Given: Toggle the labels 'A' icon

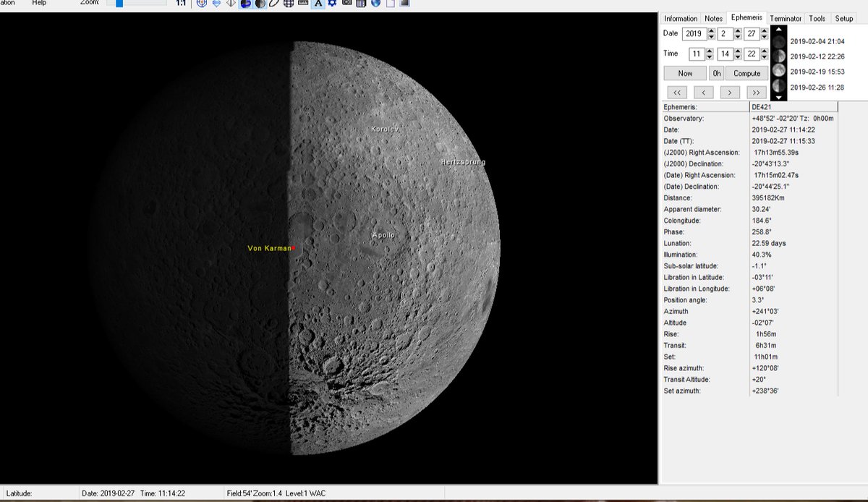Looking at the screenshot, I should tap(318, 4).
